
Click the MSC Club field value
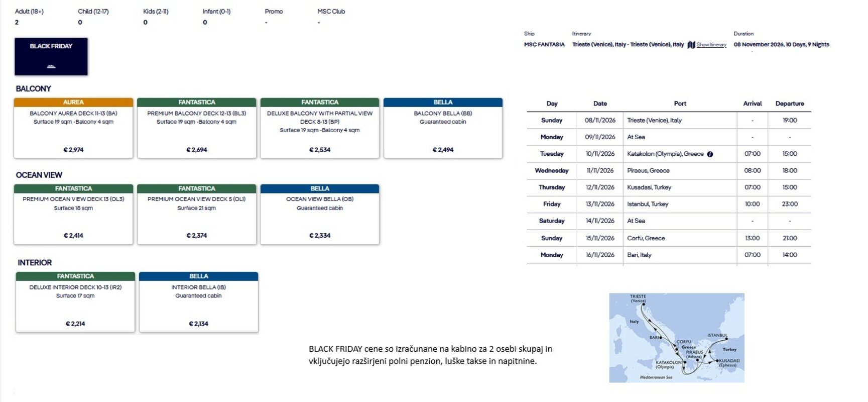pos(319,22)
